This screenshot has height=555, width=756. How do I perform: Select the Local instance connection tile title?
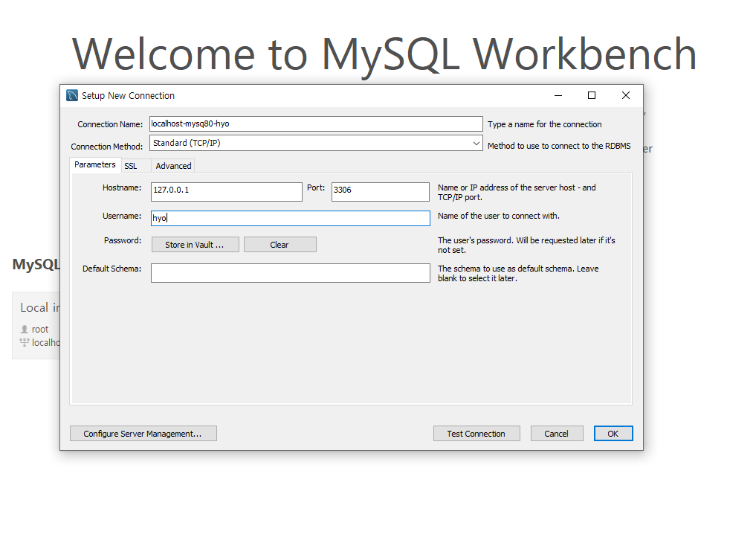tap(39, 307)
